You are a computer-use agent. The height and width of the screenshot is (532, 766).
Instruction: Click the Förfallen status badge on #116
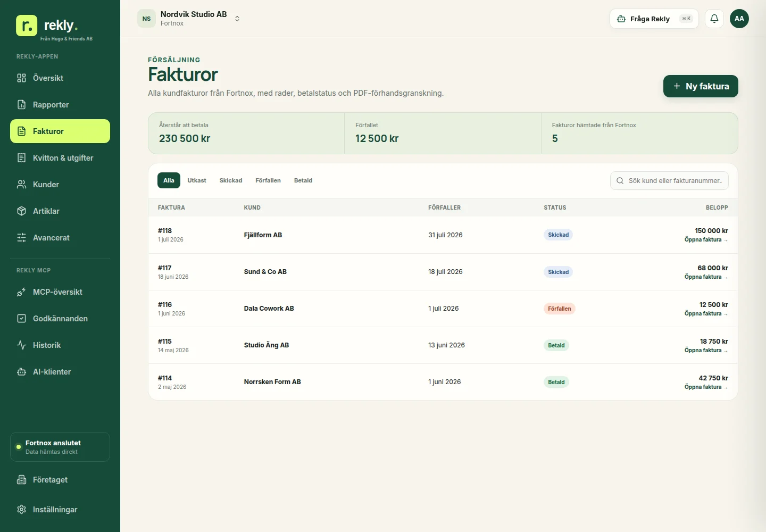(560, 309)
